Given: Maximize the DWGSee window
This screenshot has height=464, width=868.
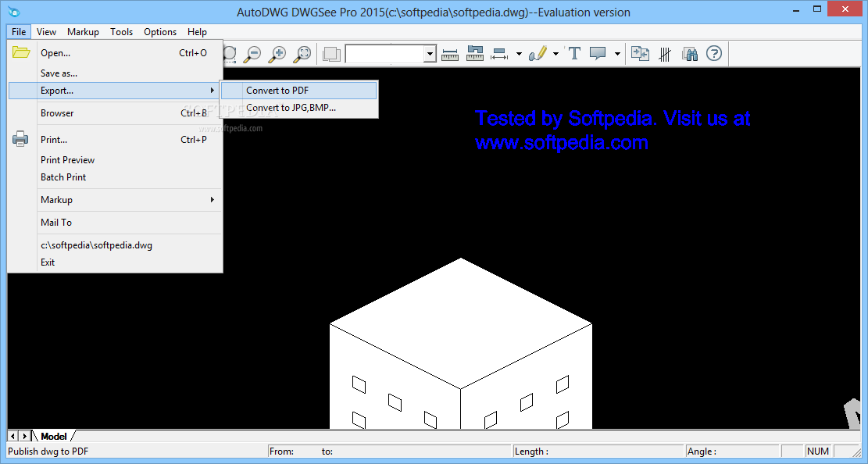Looking at the screenshot, I should [817, 9].
